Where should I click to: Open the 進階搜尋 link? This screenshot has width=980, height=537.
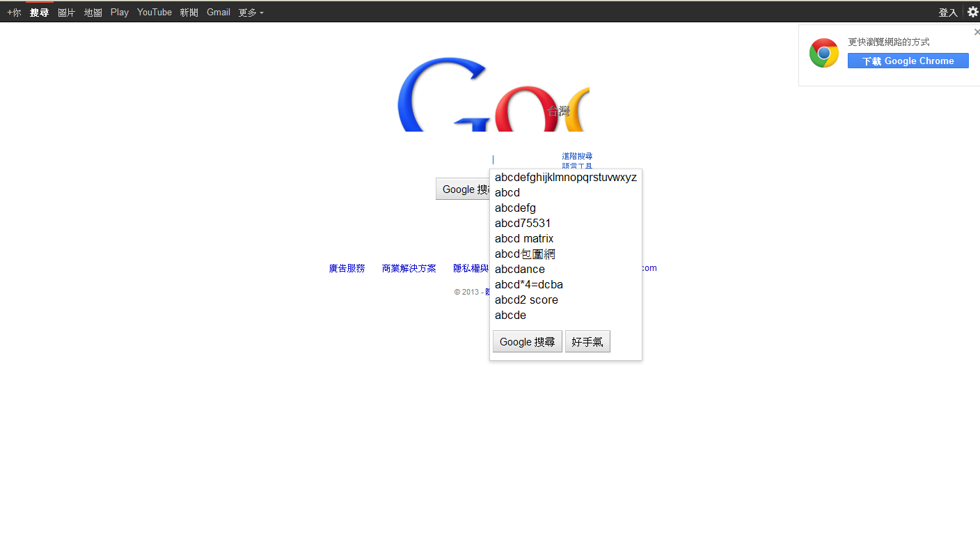tap(577, 156)
